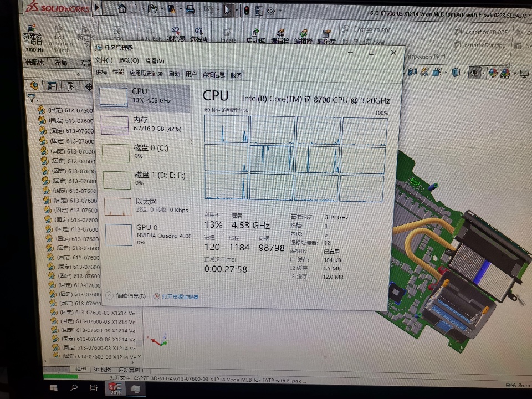Image resolution: width=532 pixels, height=399 pixels.
Task: Open the FeatureManager design tree tab
Action: pyautogui.click(x=34, y=85)
